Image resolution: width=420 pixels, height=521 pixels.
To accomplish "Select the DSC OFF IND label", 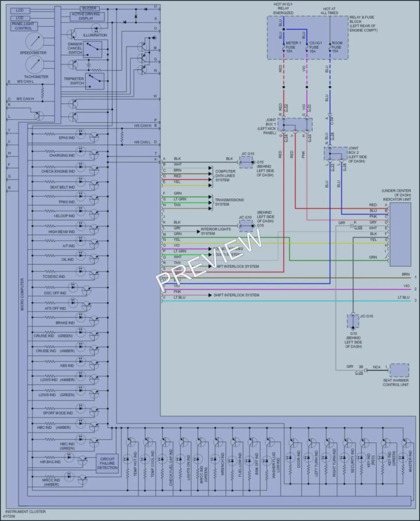I will click(x=55, y=293).
